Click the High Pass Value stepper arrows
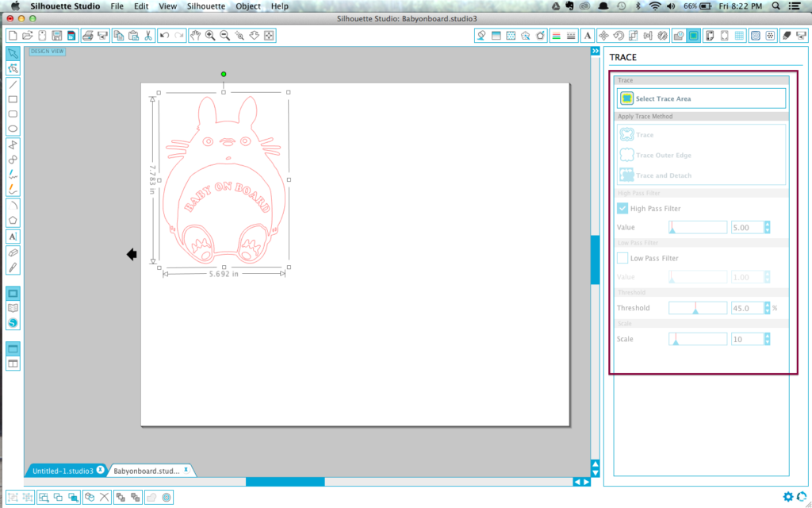The image size is (812, 508). (x=767, y=227)
